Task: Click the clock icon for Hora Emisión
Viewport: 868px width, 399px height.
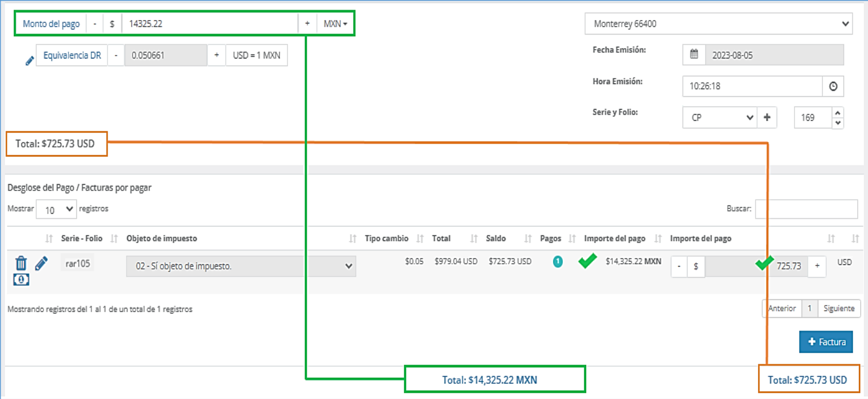Action: click(833, 87)
